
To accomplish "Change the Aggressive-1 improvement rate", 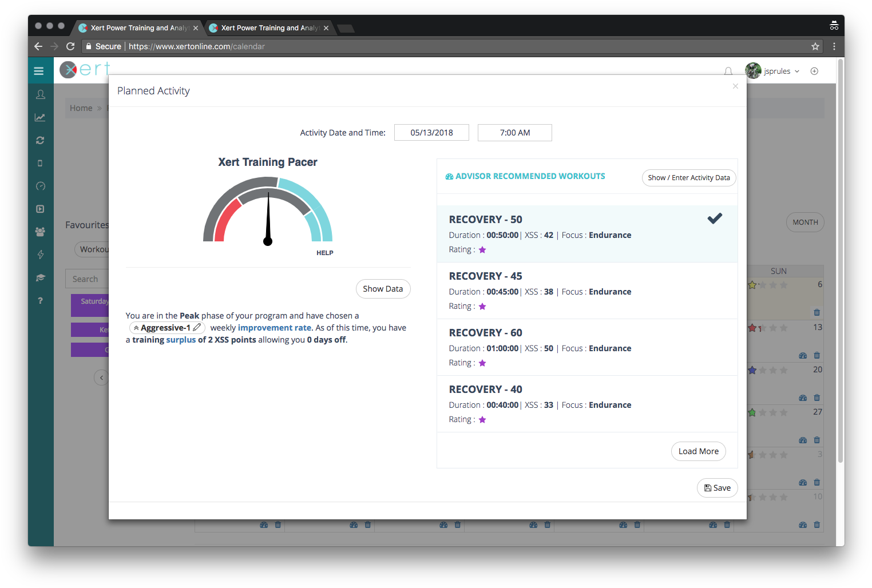I will point(167,328).
